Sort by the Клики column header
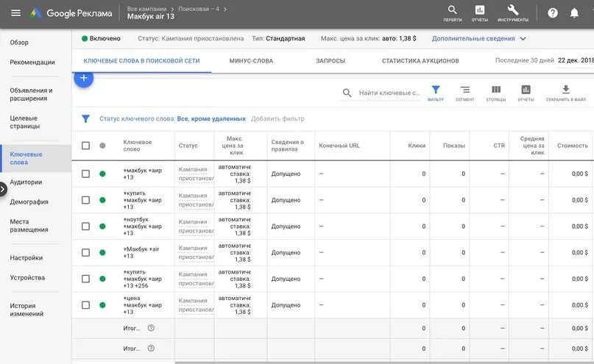This screenshot has width=594, height=364. (x=417, y=146)
